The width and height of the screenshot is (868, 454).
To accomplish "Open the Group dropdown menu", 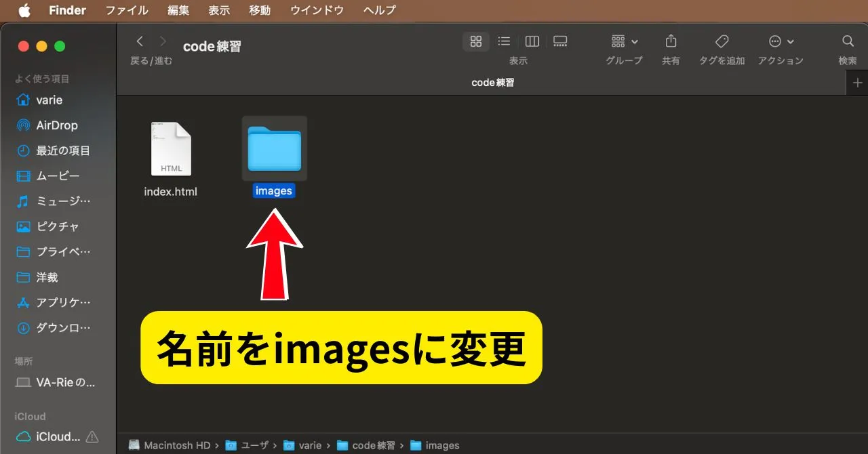I will 624,41.
